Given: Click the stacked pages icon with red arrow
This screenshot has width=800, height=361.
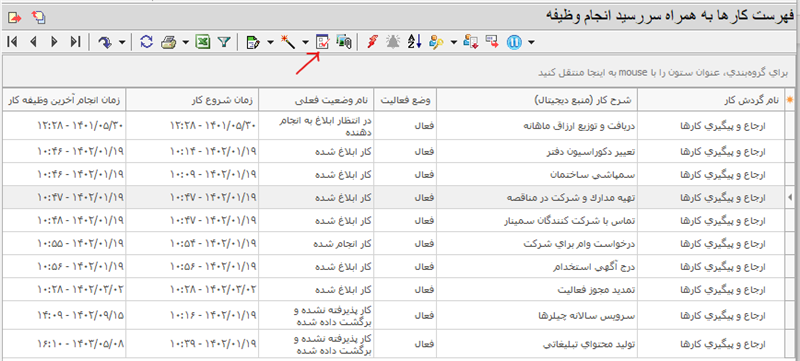Looking at the screenshot, I should point(38,17).
